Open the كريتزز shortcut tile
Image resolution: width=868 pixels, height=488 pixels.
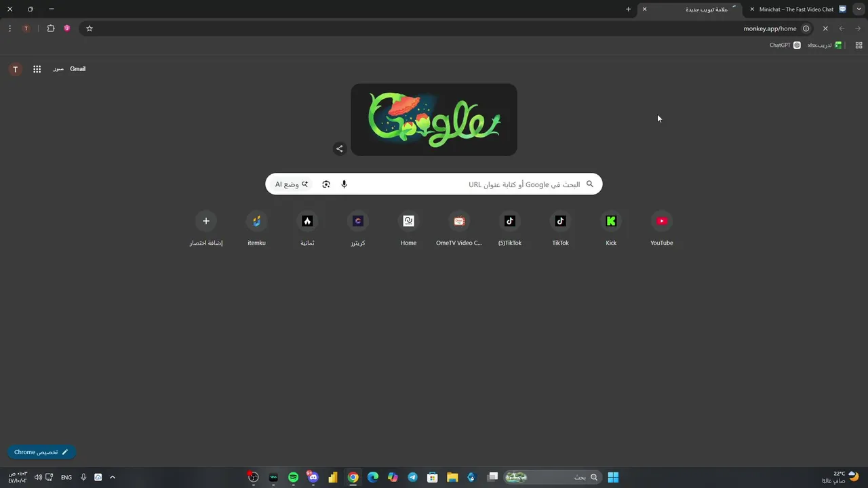coord(358,228)
